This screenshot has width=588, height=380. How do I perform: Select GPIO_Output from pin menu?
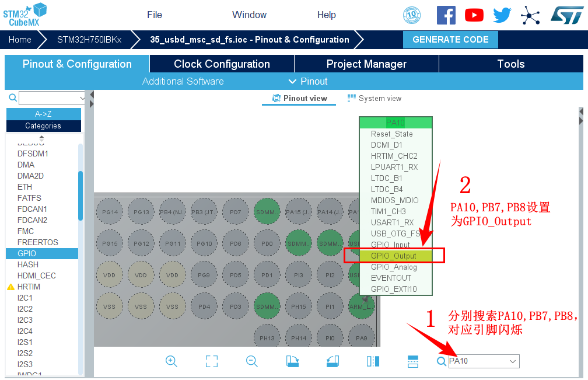(x=394, y=256)
